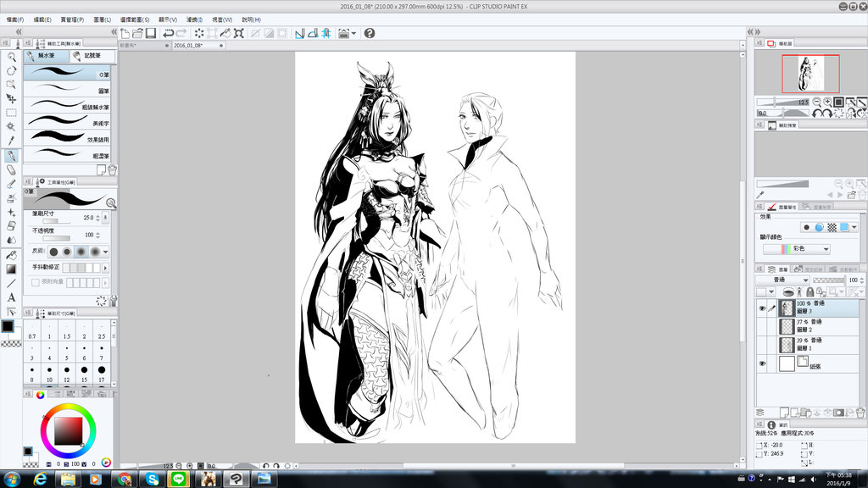This screenshot has height=488, width=868.
Task: Open the 編輯(E) Edit menu
Action: 42,19
